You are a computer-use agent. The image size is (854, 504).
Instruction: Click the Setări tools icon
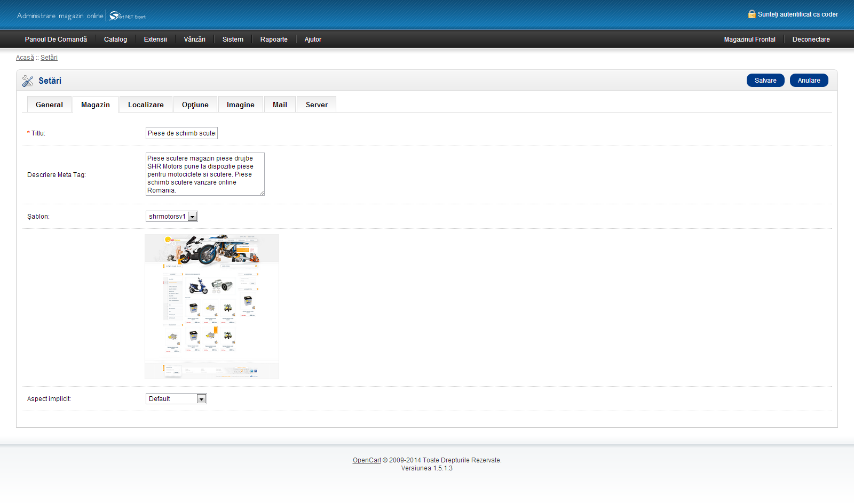[x=28, y=81]
